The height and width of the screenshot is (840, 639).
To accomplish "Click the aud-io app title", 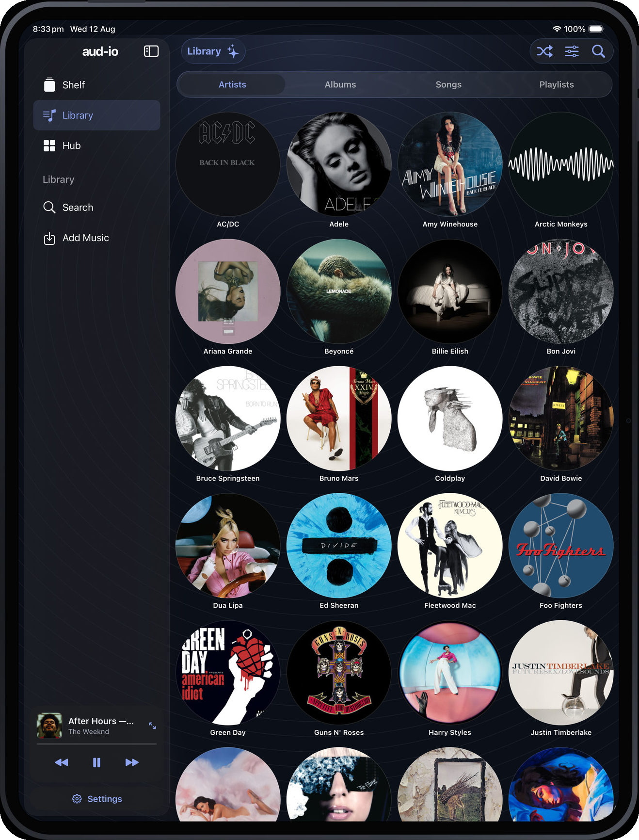I will click(x=100, y=51).
